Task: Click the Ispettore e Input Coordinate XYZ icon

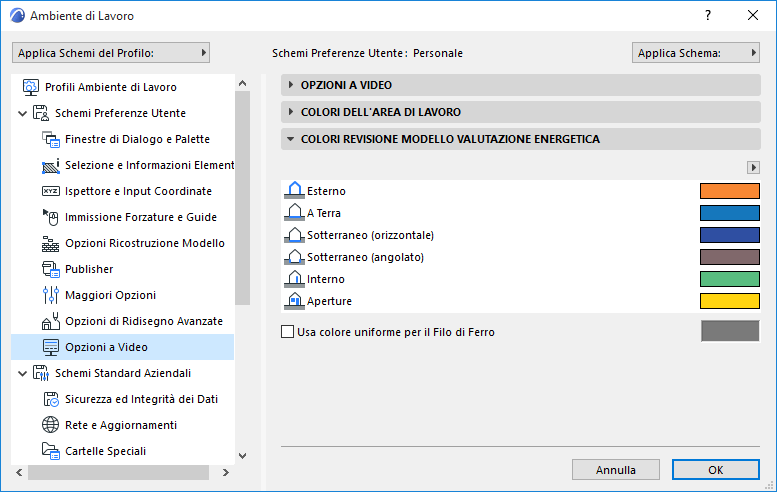Action: [51, 191]
